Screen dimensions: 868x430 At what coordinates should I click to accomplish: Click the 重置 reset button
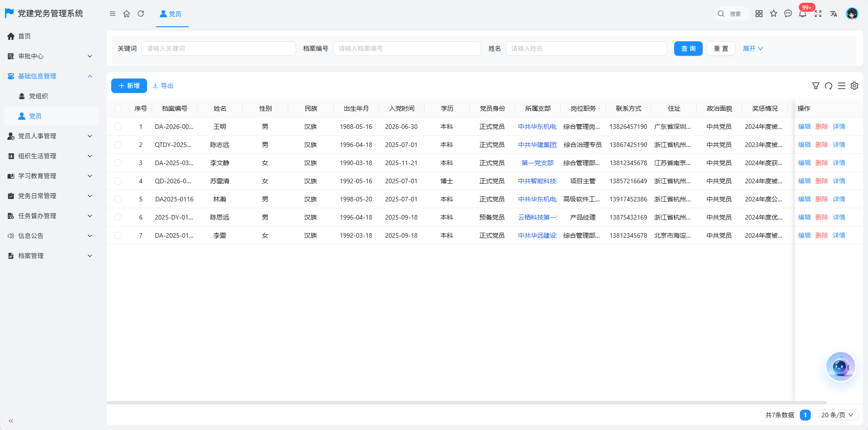point(721,49)
